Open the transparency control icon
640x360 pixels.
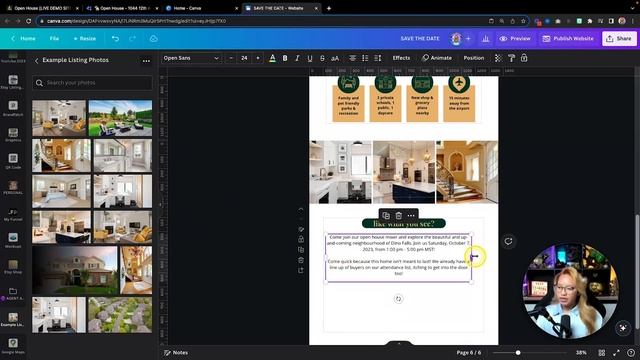point(498,58)
